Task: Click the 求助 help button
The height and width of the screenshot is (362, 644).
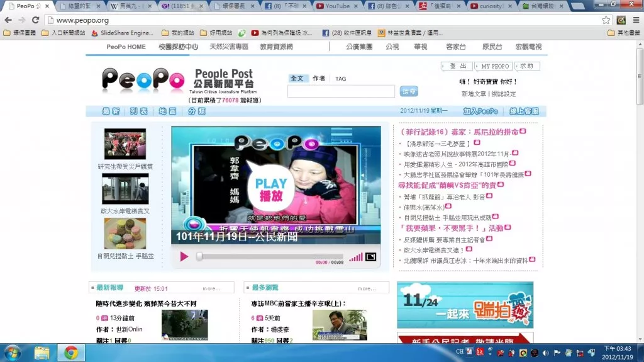Action: 527,66
